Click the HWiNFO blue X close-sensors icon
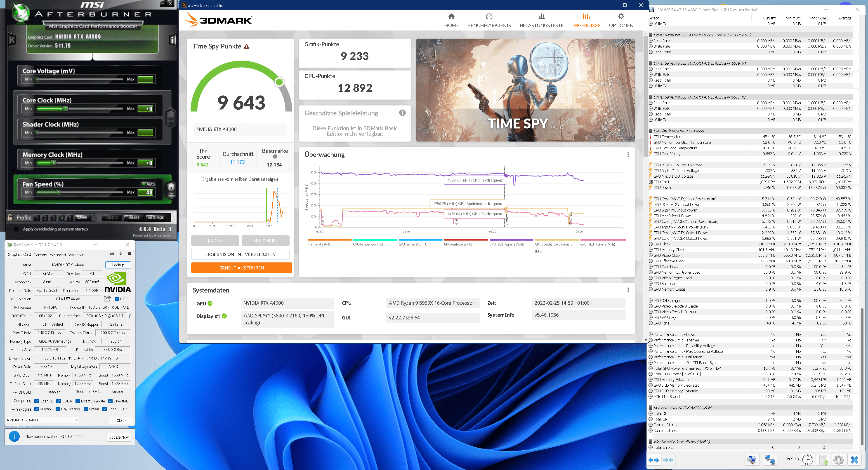 854,460
